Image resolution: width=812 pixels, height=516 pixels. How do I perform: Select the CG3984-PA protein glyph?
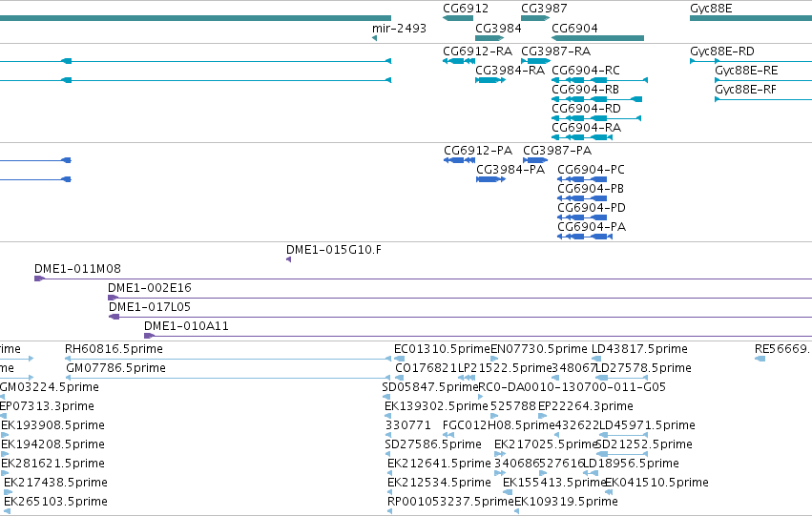[x=491, y=179]
